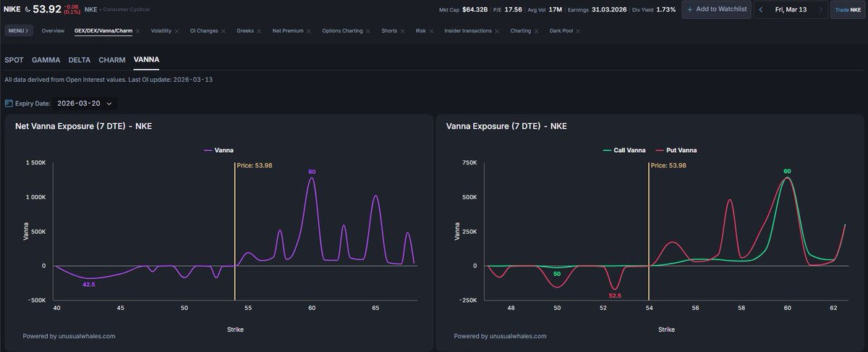The height and width of the screenshot is (352, 868).
Task: Open the Net Premium tab
Action: pos(288,31)
